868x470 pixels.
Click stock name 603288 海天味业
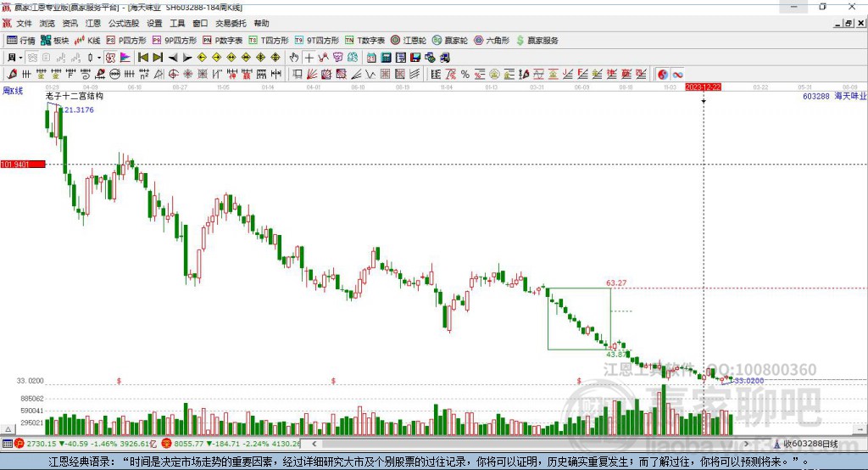(835, 97)
